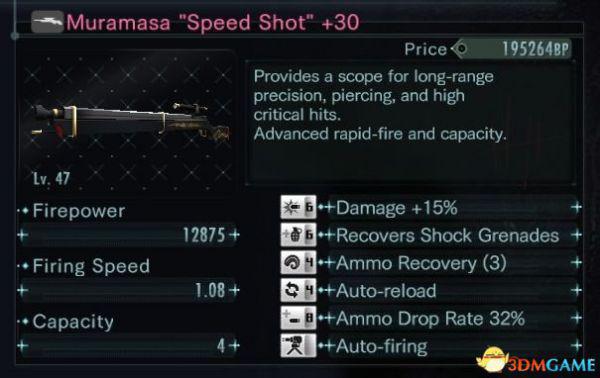Click the Capacity bar showing 4
The width and height of the screenshot is (600, 378).
pyautogui.click(x=130, y=346)
